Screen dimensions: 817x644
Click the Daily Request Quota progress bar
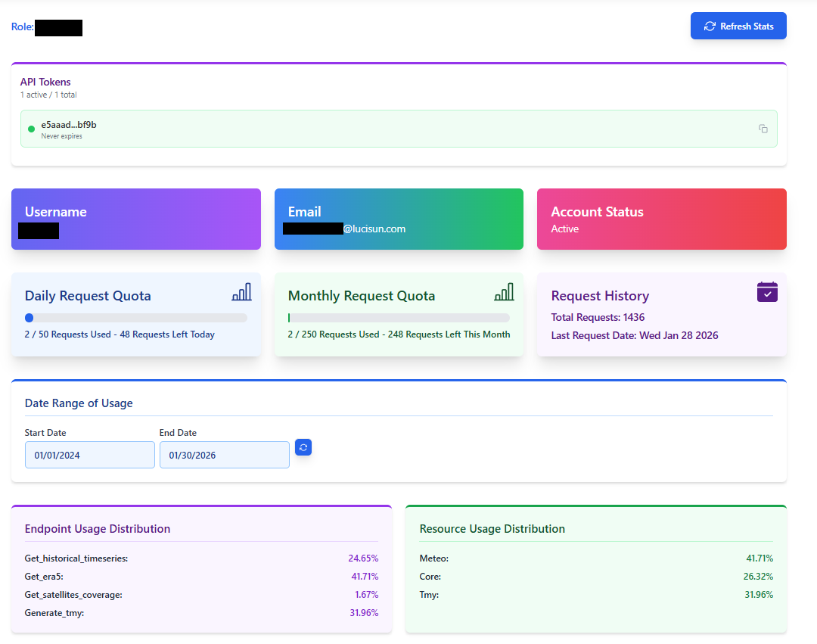(136, 318)
